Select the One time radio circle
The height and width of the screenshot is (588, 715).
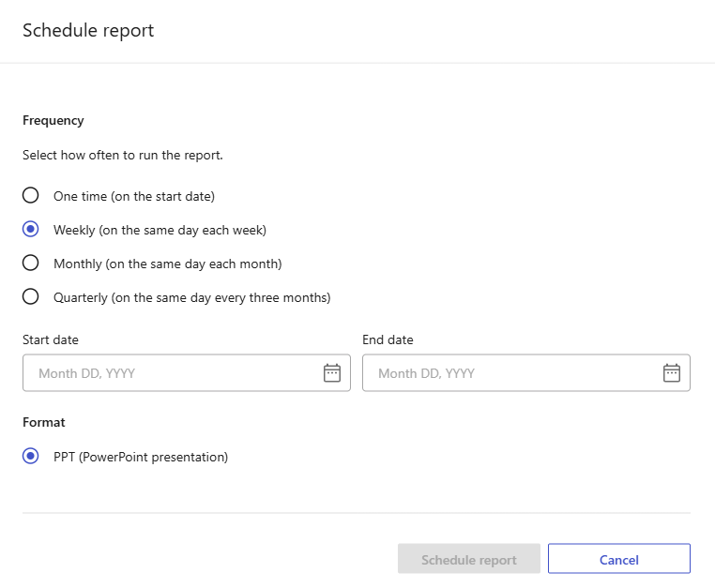click(x=31, y=196)
